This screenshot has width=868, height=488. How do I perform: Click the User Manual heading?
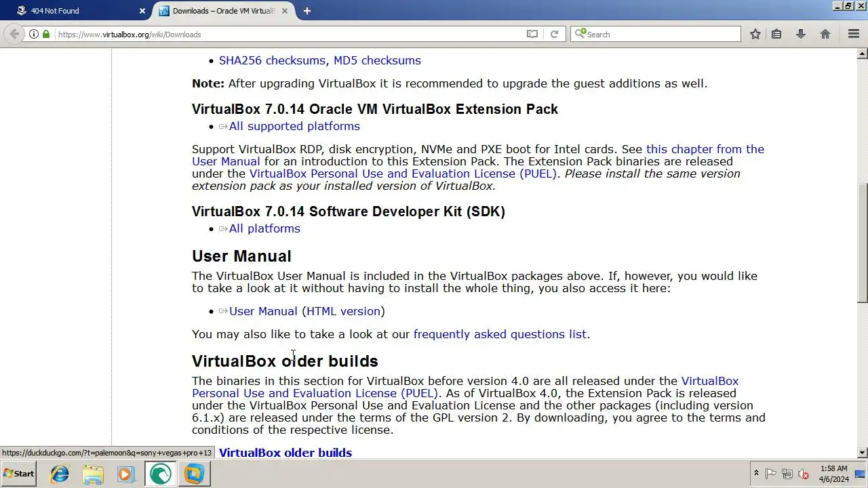coord(241,256)
